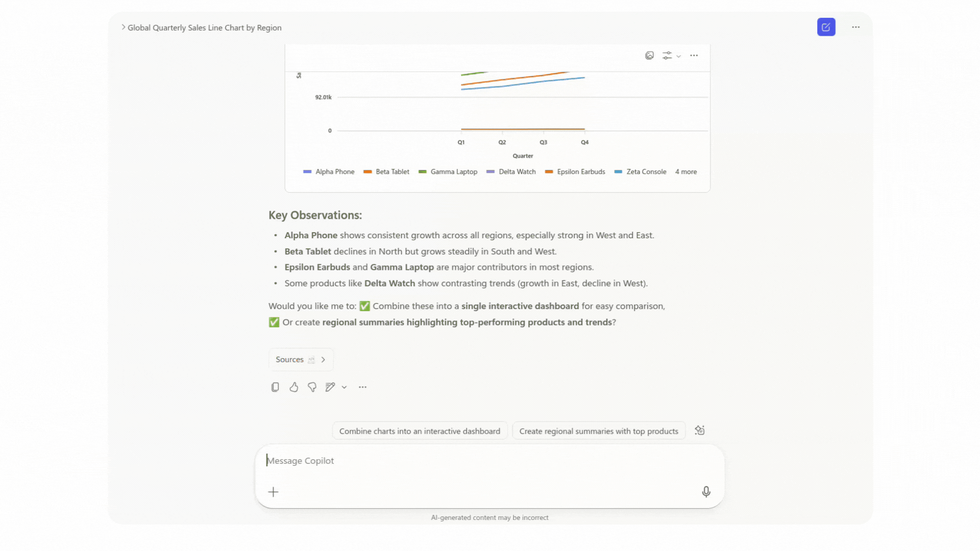The image size is (980, 551).
Task: Show the 4 more legend items
Action: [x=686, y=171]
